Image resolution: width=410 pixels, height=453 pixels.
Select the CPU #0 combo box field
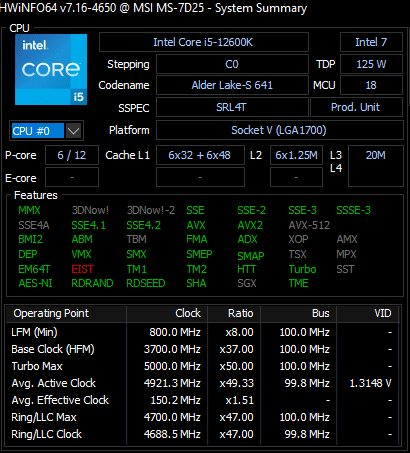pos(46,131)
